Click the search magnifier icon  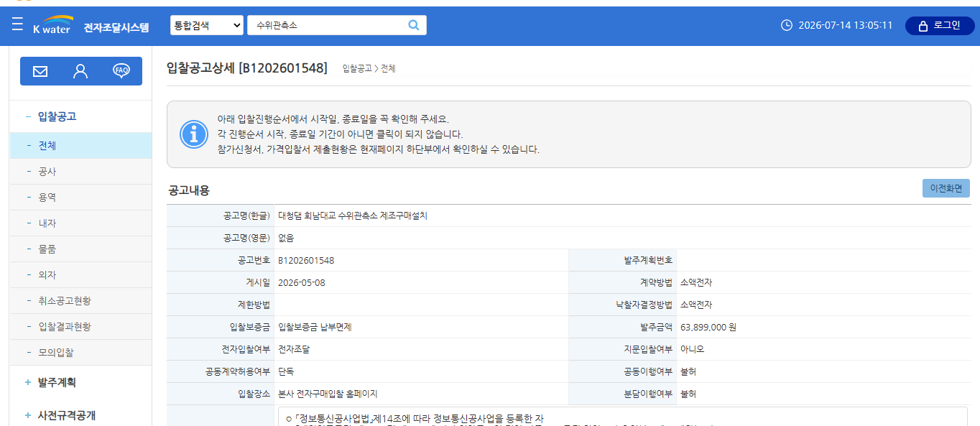click(414, 25)
